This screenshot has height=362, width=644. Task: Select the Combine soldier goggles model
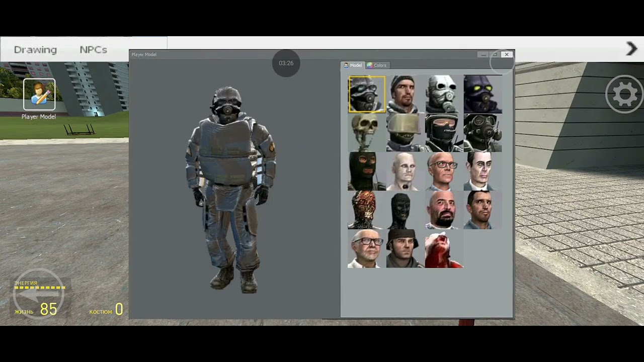[367, 94]
